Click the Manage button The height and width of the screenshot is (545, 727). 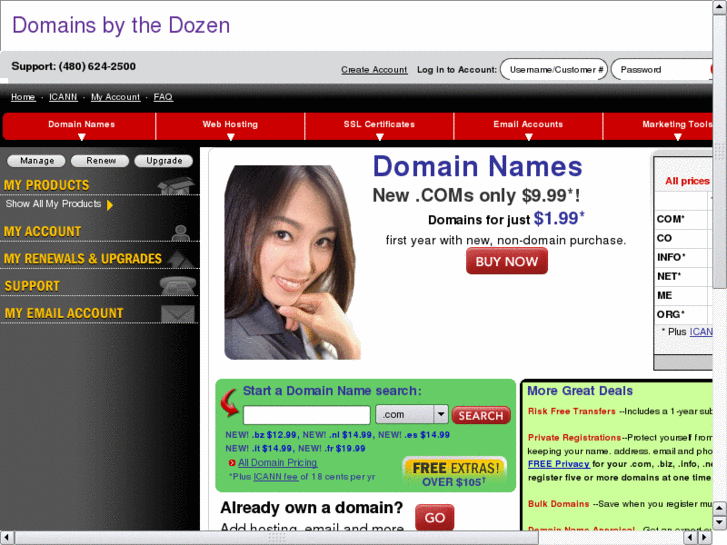point(37,160)
